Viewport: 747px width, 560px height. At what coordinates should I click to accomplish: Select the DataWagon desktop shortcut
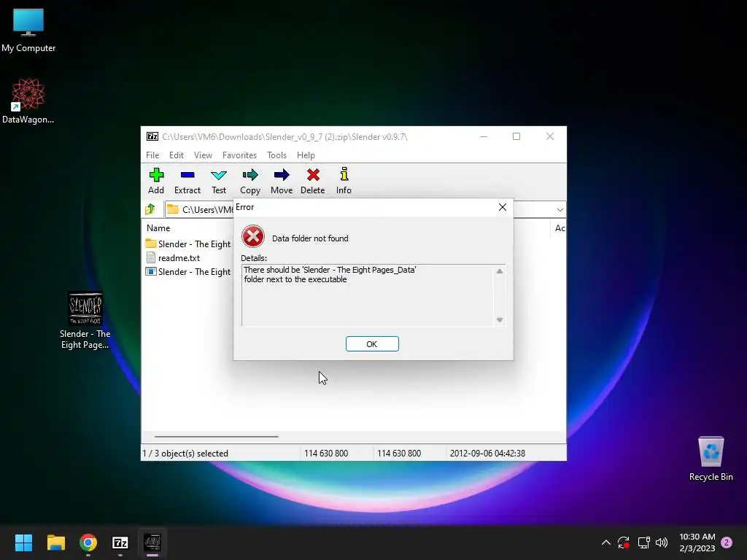pyautogui.click(x=28, y=101)
